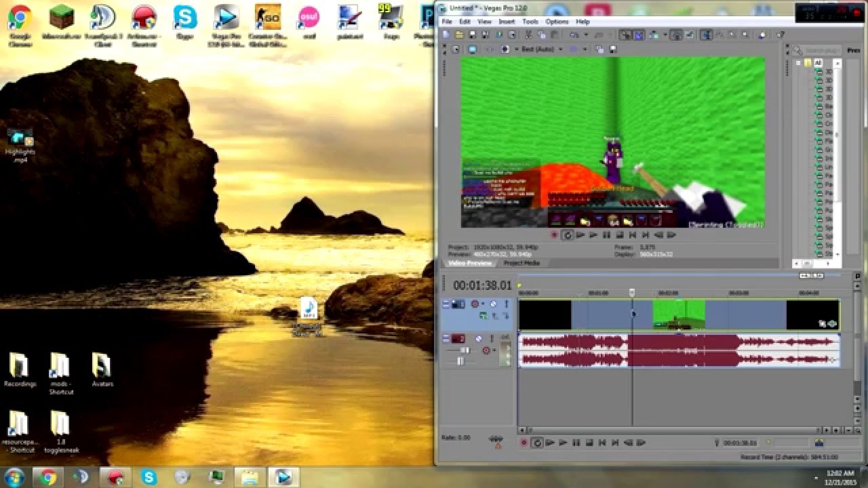Open the Edit menu
Viewport: 868px width, 488px height.
click(x=465, y=22)
